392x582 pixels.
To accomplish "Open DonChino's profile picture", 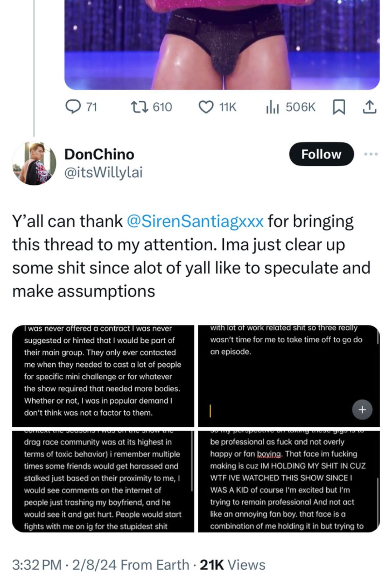I will 34,163.
